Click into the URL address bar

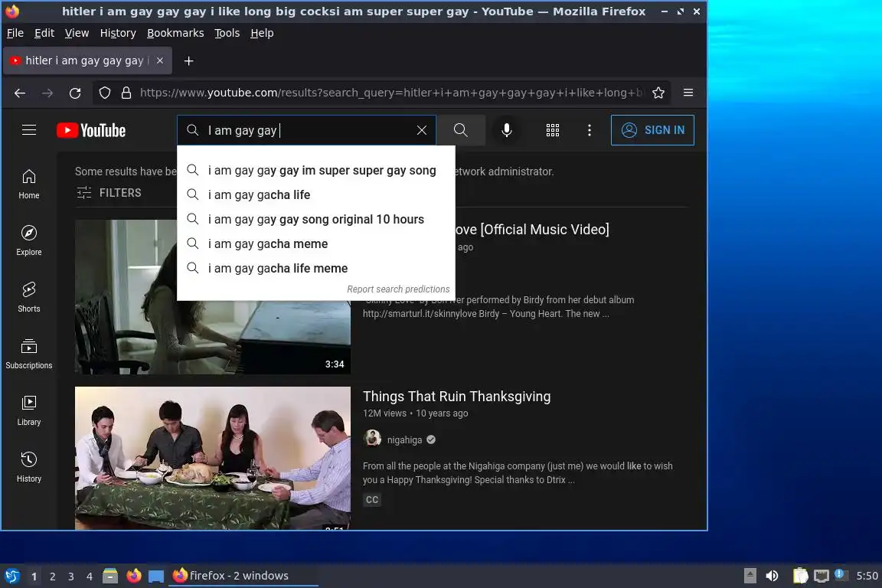tap(391, 93)
